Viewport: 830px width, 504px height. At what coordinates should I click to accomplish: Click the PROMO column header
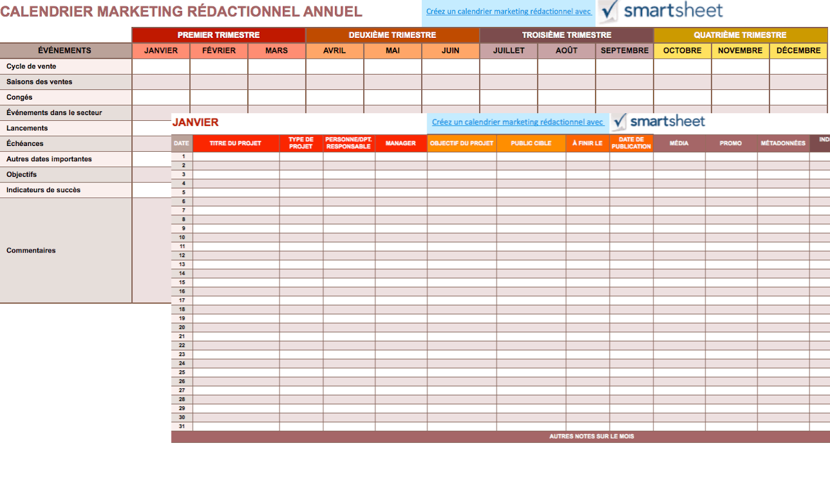731,143
